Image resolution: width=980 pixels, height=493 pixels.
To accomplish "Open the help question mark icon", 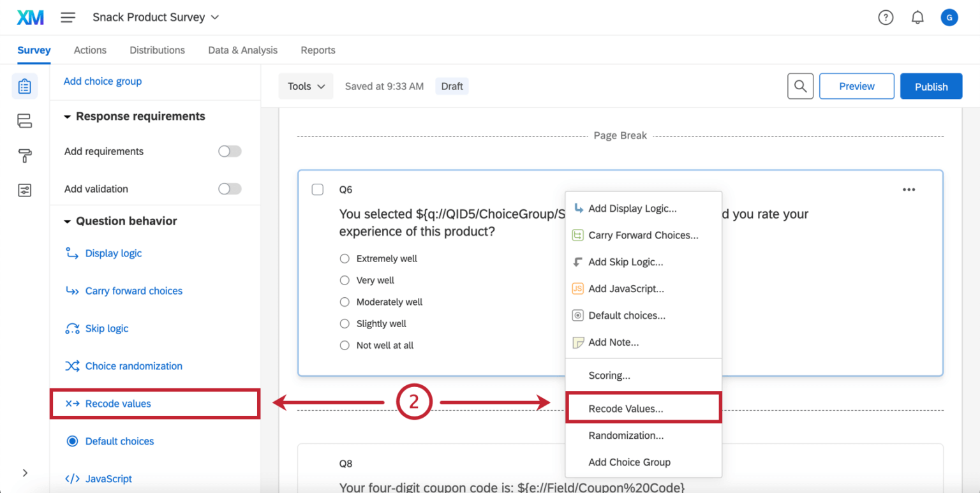I will pyautogui.click(x=886, y=18).
